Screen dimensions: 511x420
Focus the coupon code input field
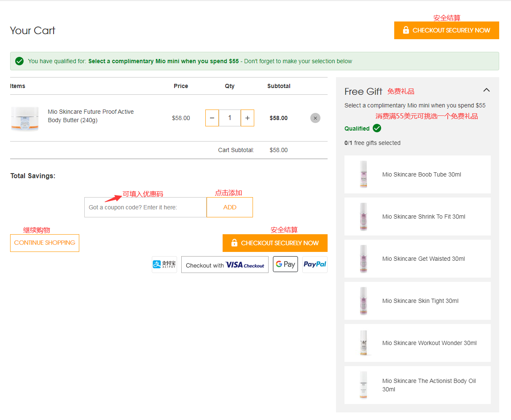pos(145,207)
